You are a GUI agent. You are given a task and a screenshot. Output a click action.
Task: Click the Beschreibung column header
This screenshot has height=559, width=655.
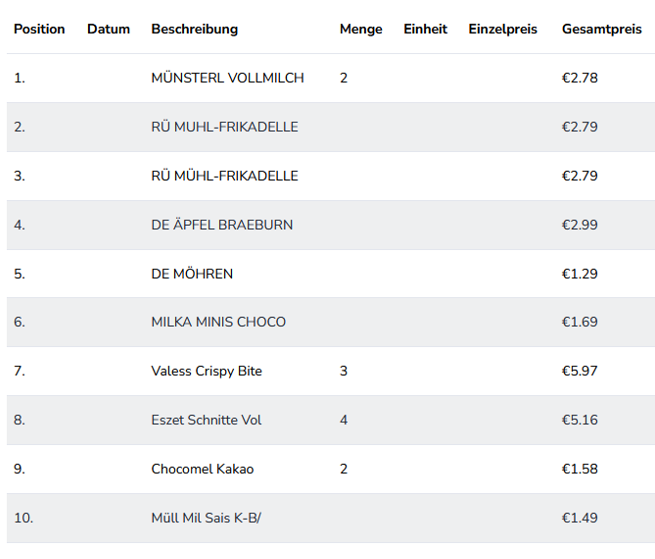click(x=194, y=29)
